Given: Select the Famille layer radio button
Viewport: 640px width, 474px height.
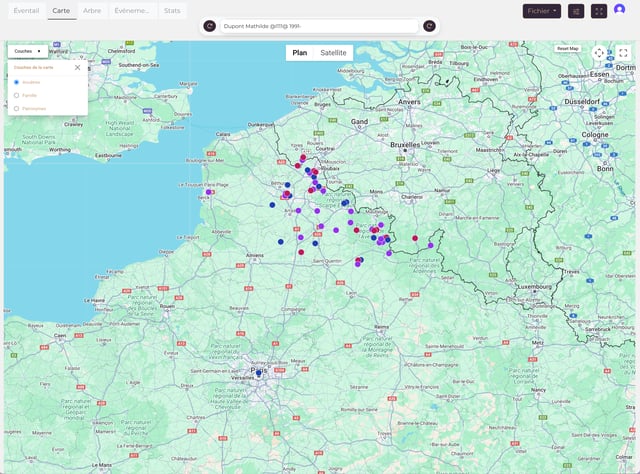Looking at the screenshot, I should (x=17, y=95).
